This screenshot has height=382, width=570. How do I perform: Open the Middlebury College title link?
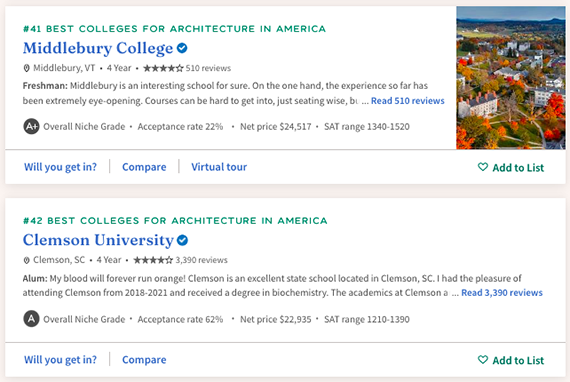98,48
